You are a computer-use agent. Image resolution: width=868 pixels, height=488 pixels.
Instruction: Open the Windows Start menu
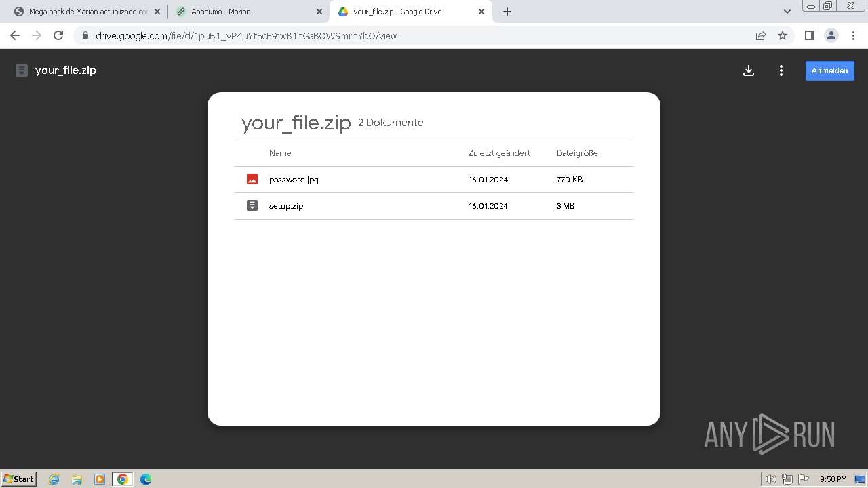pyautogui.click(x=19, y=479)
